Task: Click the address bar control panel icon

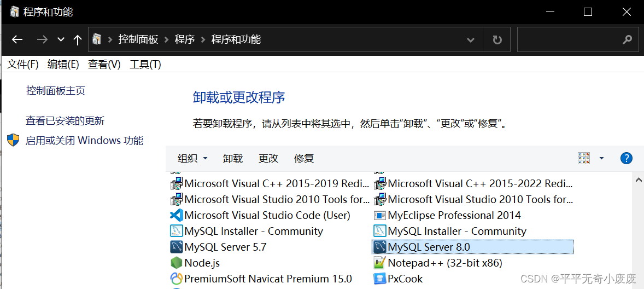Action: [x=97, y=39]
